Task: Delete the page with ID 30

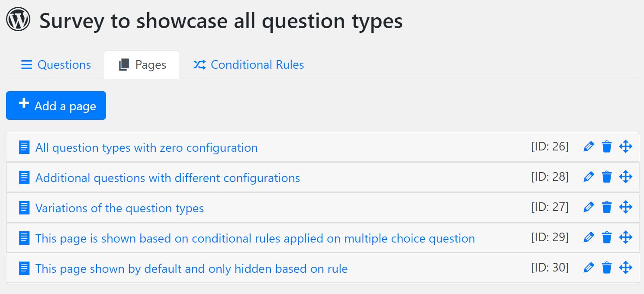Action: click(607, 268)
